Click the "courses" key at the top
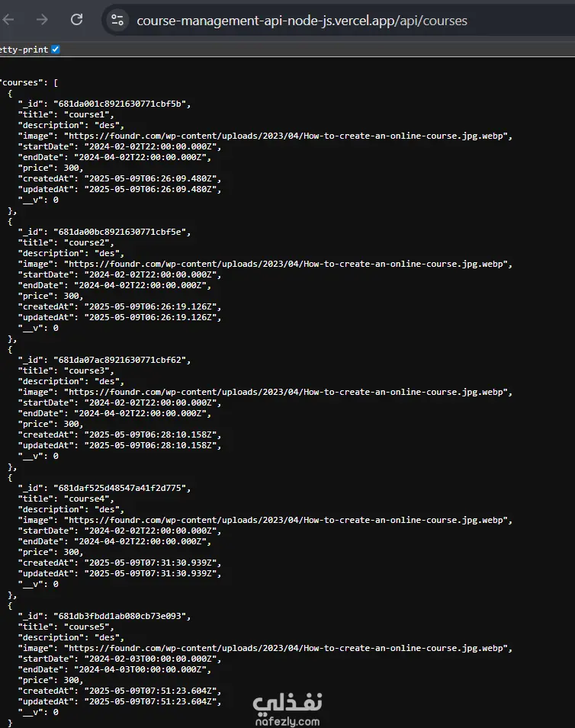Viewport: 575px width, 728px height. [23, 82]
